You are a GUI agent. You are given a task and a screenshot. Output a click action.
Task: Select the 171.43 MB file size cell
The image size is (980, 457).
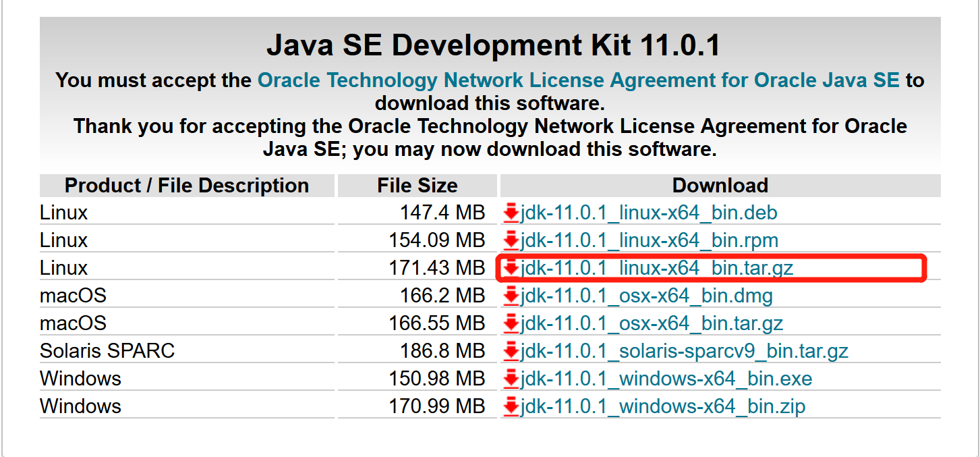coord(417,269)
